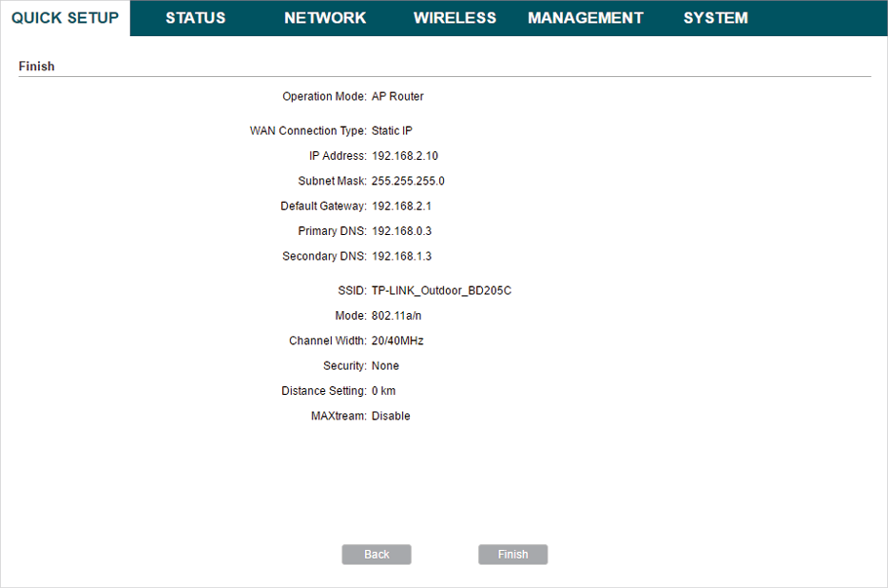Click the IP address 192.168.2.10
888x588 pixels.
point(405,156)
